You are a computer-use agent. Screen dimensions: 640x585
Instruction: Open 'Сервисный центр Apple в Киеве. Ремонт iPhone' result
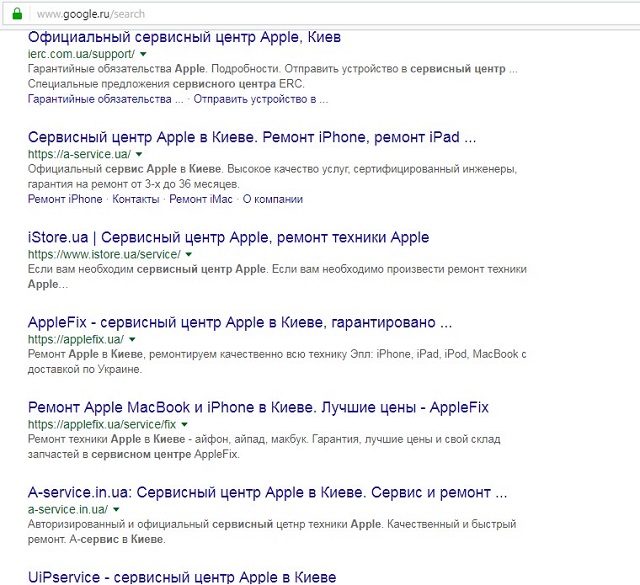tap(252, 137)
